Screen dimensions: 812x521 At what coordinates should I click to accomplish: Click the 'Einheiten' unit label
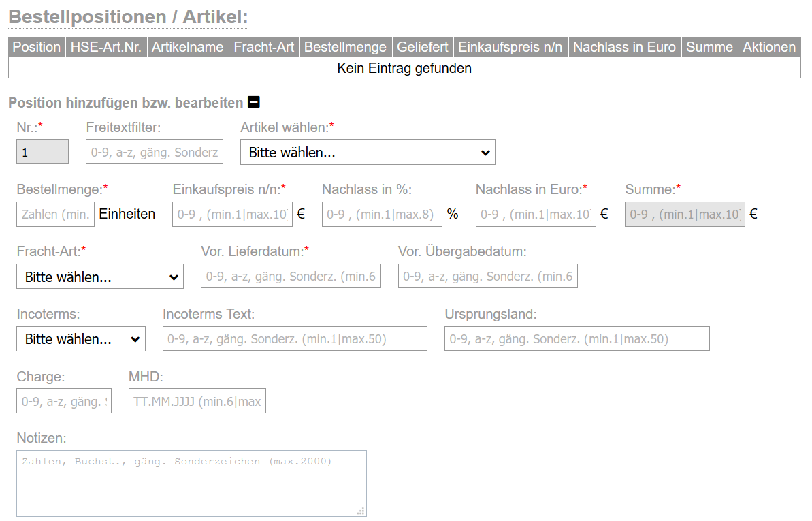click(x=127, y=214)
